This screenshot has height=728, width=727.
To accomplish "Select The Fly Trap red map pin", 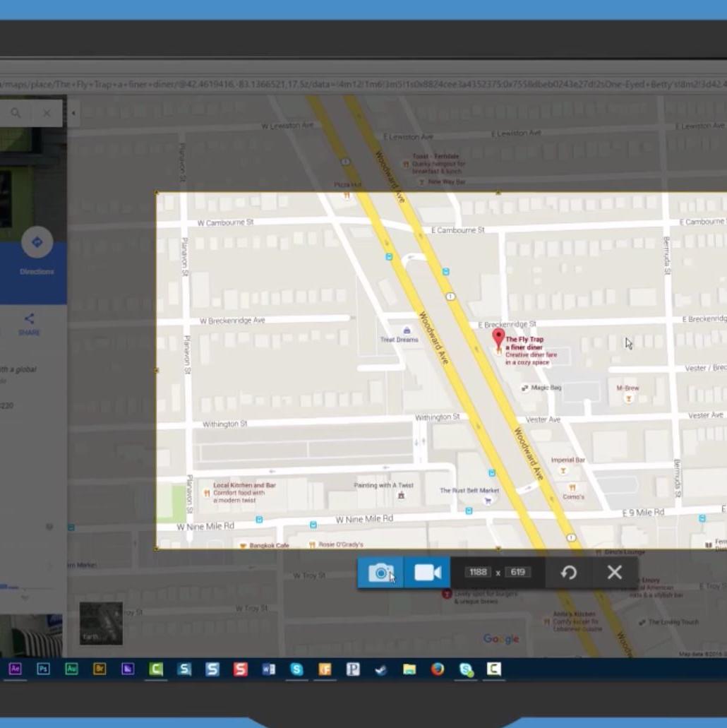I will coord(498,339).
